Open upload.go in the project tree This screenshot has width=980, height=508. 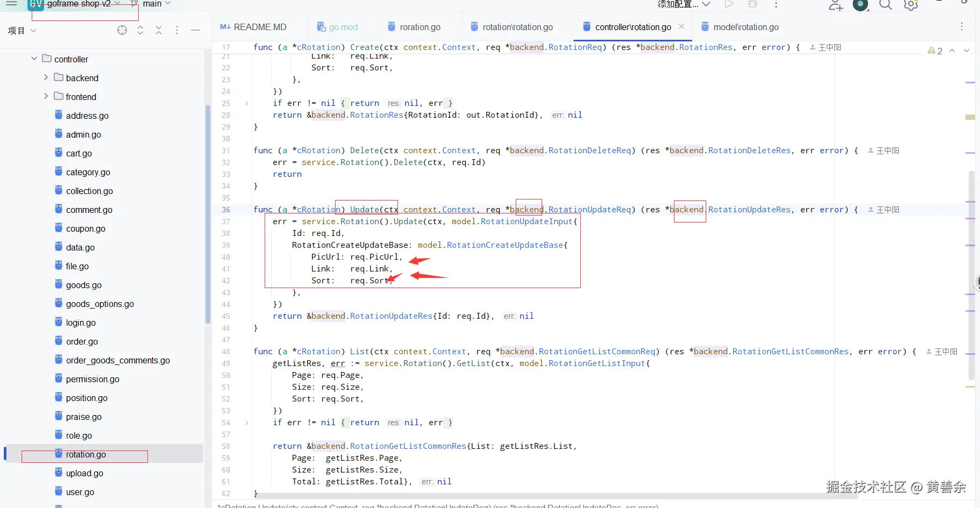(x=84, y=473)
